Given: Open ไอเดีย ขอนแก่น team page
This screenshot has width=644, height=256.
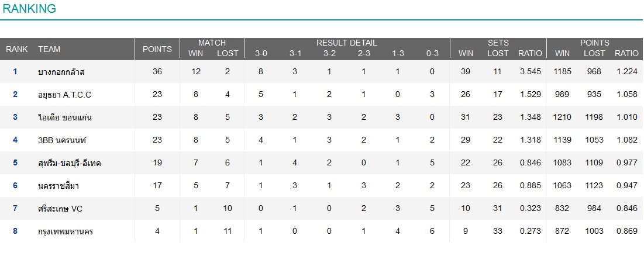Looking at the screenshot, I should pyautogui.click(x=64, y=117).
